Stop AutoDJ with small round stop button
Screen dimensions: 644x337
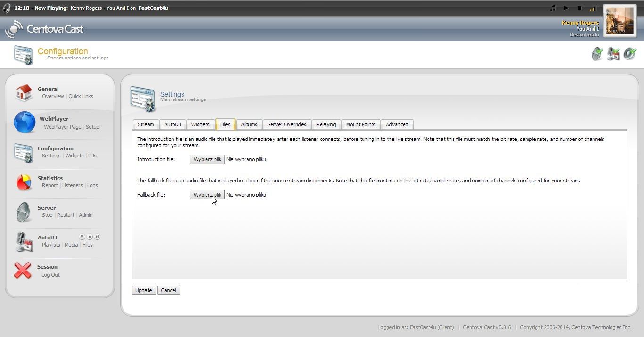(90, 237)
